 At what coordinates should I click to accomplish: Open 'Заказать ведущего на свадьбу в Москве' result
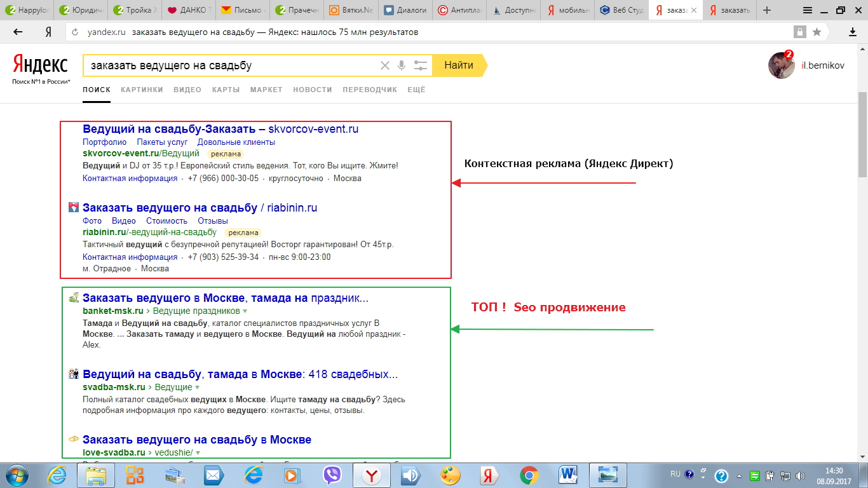pos(197,440)
